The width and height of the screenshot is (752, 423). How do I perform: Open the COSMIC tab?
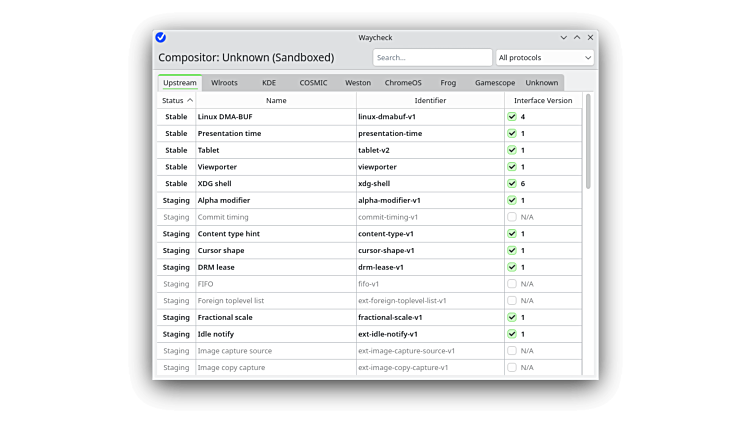313,83
